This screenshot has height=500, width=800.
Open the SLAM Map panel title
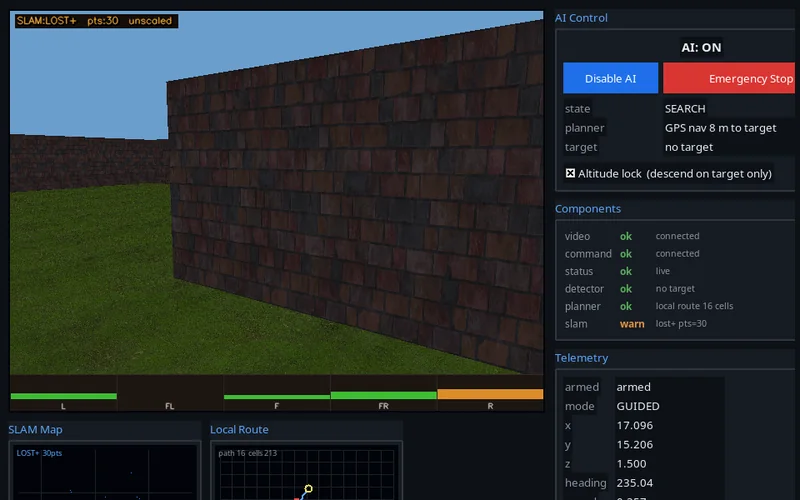pyautogui.click(x=35, y=430)
